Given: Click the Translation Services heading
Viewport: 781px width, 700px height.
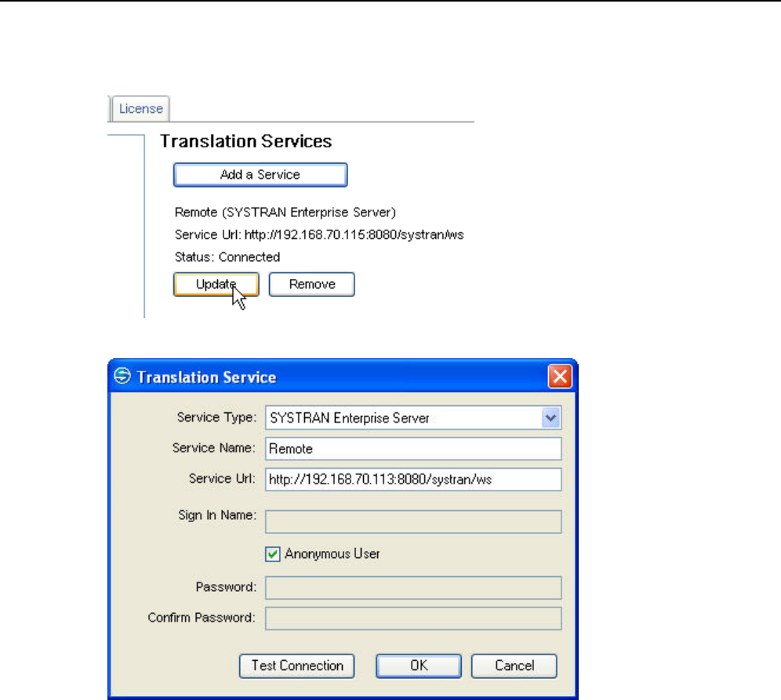Looking at the screenshot, I should [246, 141].
